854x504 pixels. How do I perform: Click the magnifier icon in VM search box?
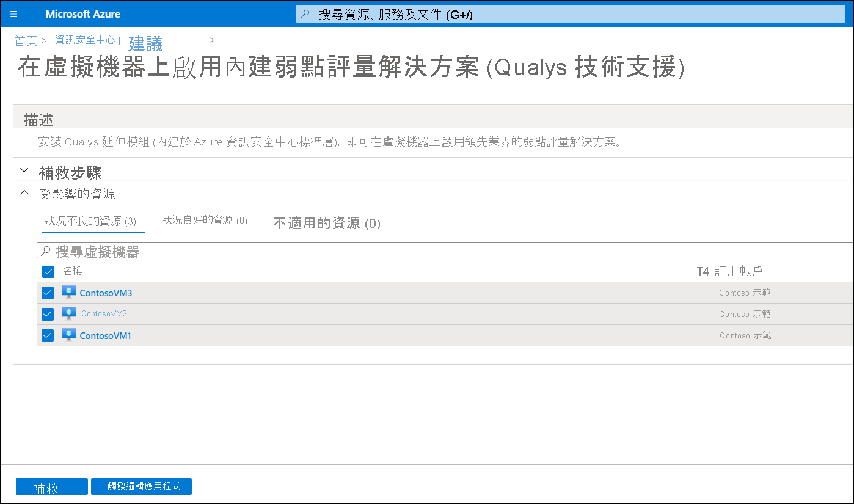coord(46,251)
